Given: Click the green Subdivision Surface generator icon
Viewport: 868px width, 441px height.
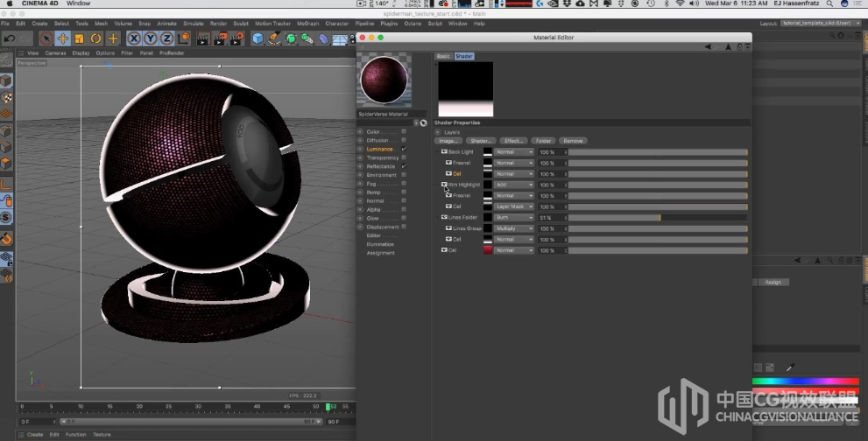Looking at the screenshot, I should click(x=291, y=38).
